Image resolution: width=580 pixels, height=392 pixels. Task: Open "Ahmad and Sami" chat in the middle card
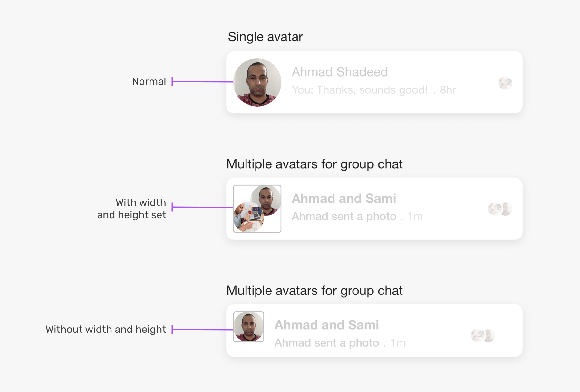(344, 199)
